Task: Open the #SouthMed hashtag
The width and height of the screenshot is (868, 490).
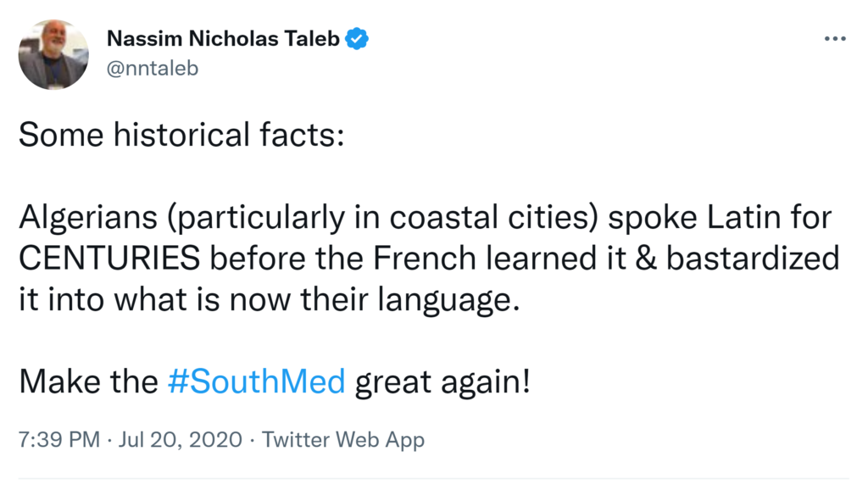Action: pos(256,381)
